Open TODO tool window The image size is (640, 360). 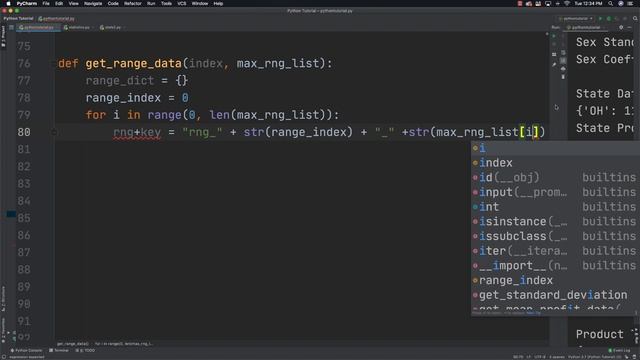point(85,350)
